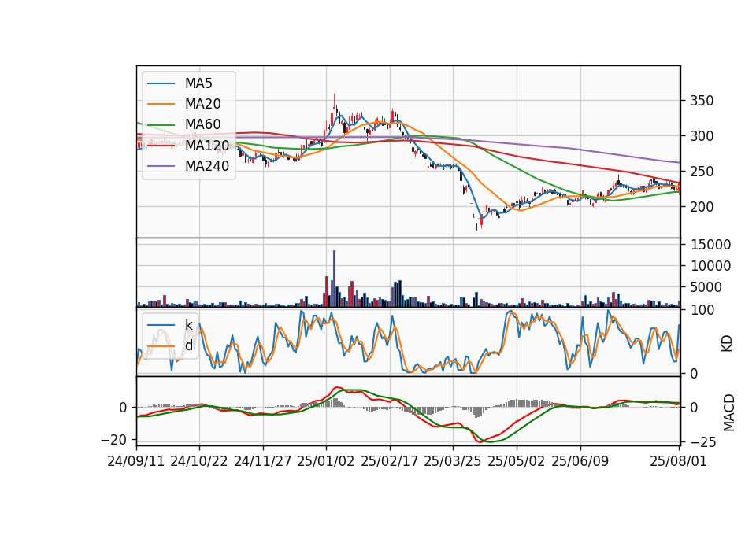This screenshot has width=756, height=543.
Task: Click the 25/02/17 date tick label
Action: (x=390, y=461)
